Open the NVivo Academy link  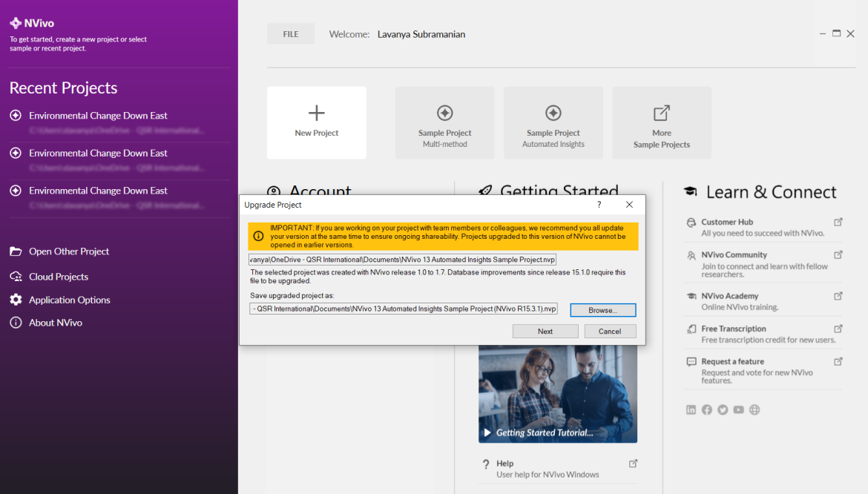point(729,296)
